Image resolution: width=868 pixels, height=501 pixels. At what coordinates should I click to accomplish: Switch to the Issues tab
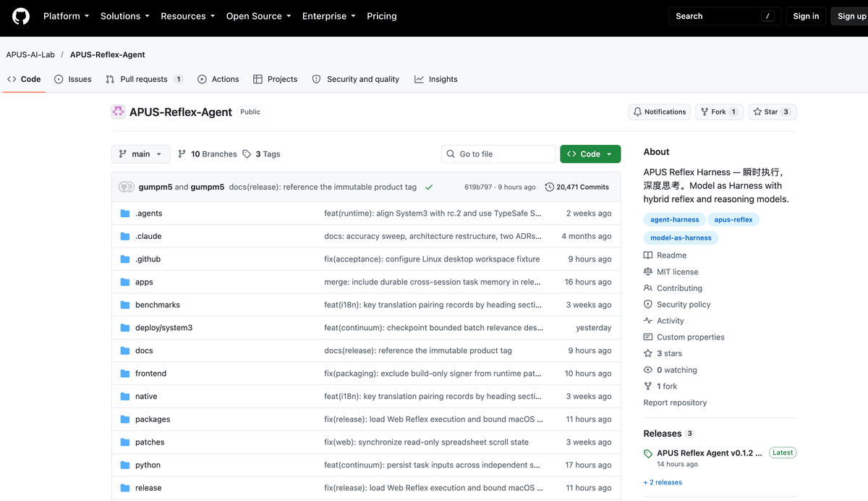[x=73, y=79]
